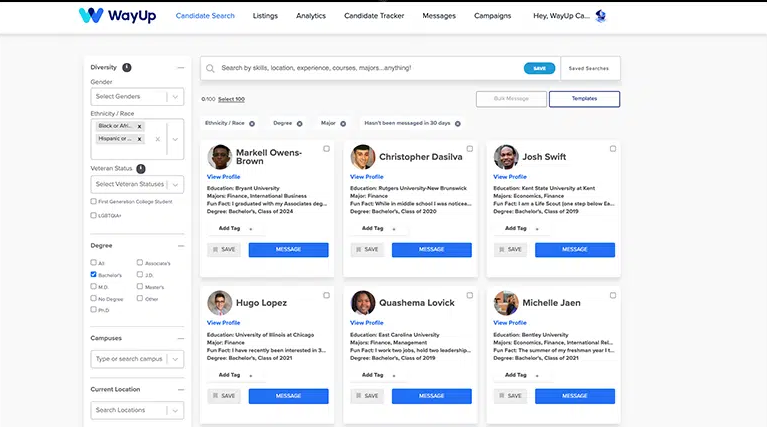Select Josh Swift's card checkbox
767x427 pixels.
[x=613, y=149]
